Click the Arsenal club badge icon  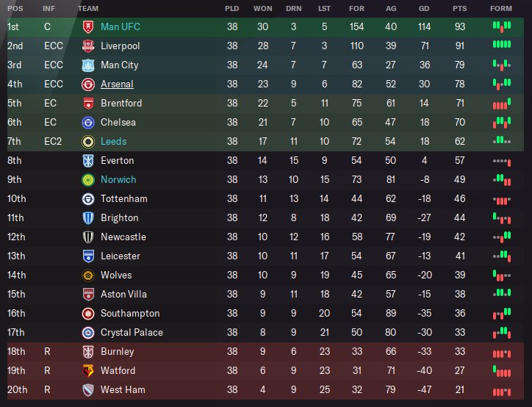(87, 84)
